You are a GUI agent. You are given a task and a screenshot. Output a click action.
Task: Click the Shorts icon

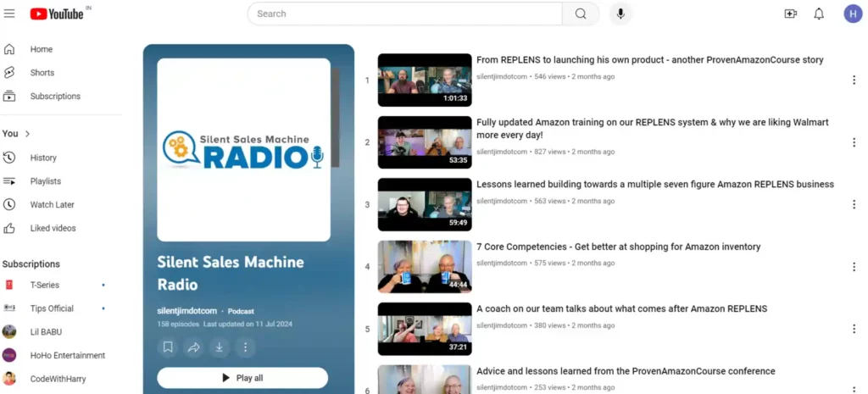point(9,73)
